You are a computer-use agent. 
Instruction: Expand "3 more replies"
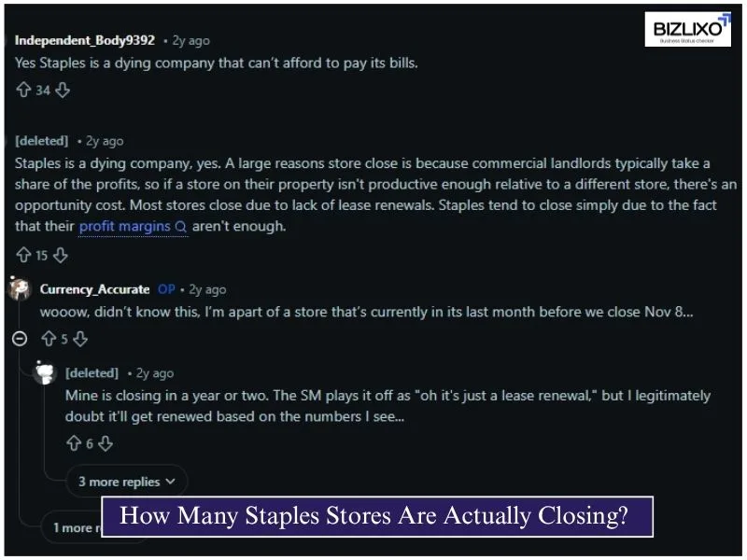click(126, 481)
